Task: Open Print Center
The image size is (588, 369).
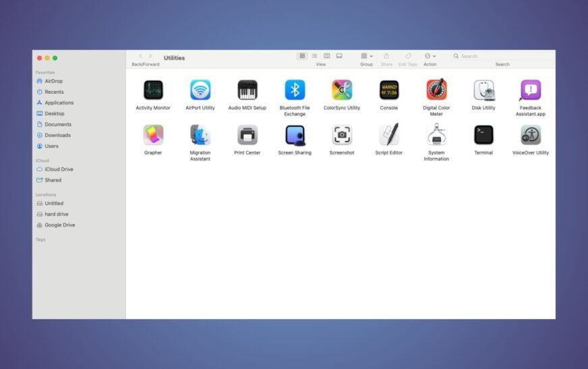Action: coord(247,135)
